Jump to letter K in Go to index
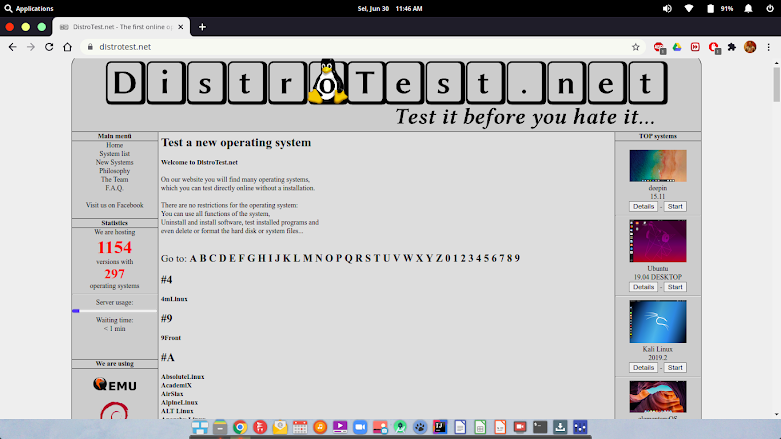The height and width of the screenshot is (439, 781). click(x=286, y=258)
